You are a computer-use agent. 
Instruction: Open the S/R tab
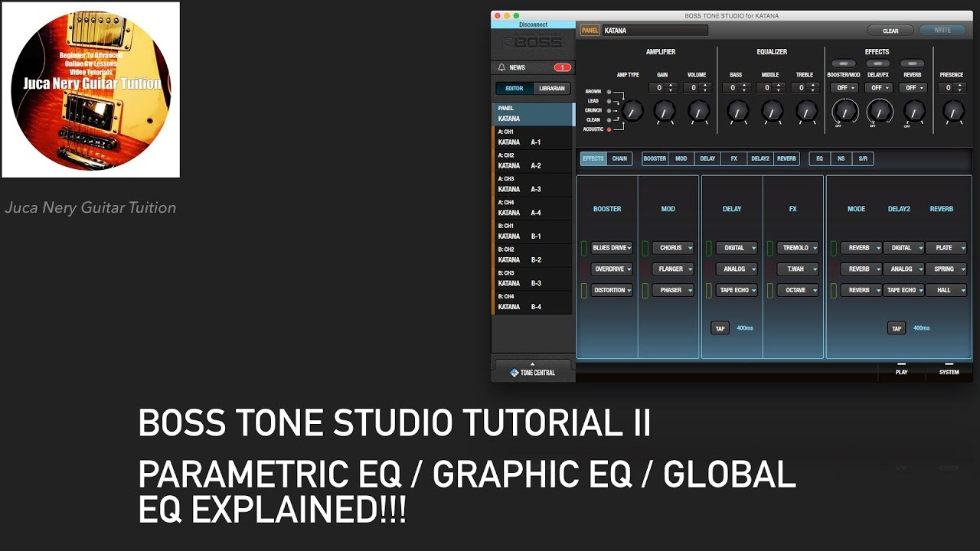click(x=863, y=159)
